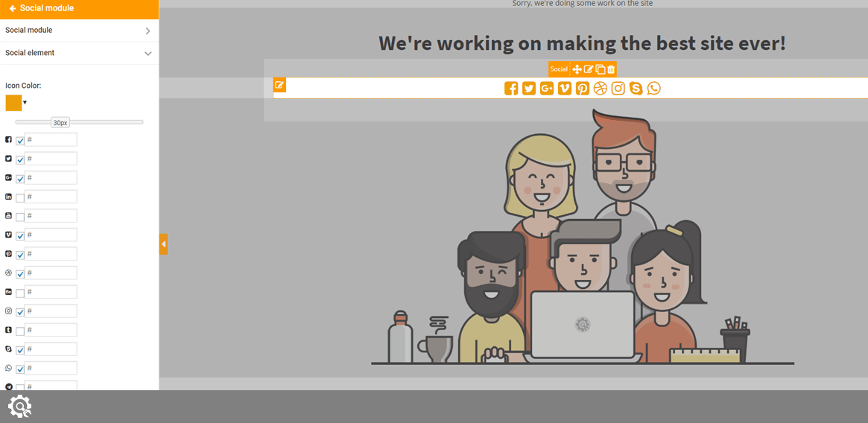The width and height of the screenshot is (868, 423).
Task: Uncheck the Facebook checkbox
Action: (20, 141)
